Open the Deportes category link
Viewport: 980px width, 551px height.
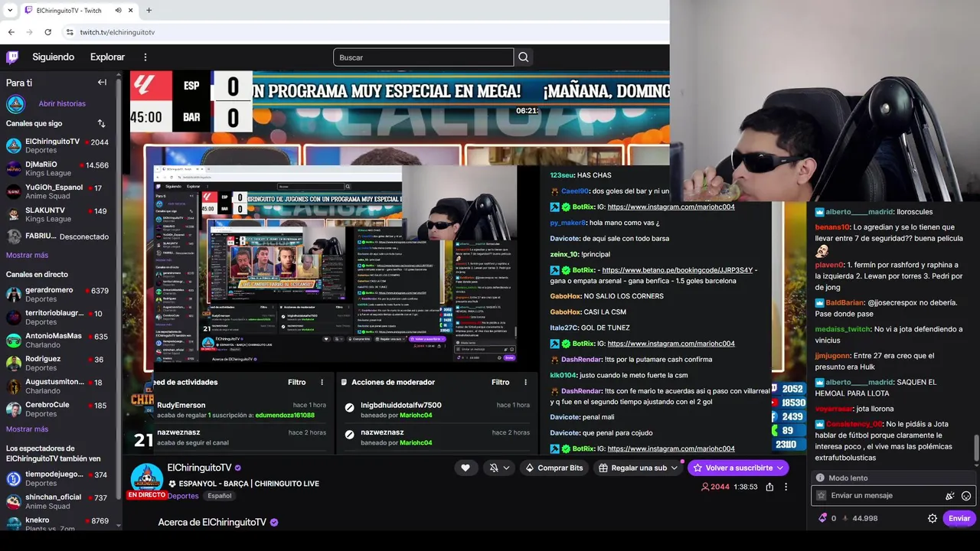coord(183,496)
